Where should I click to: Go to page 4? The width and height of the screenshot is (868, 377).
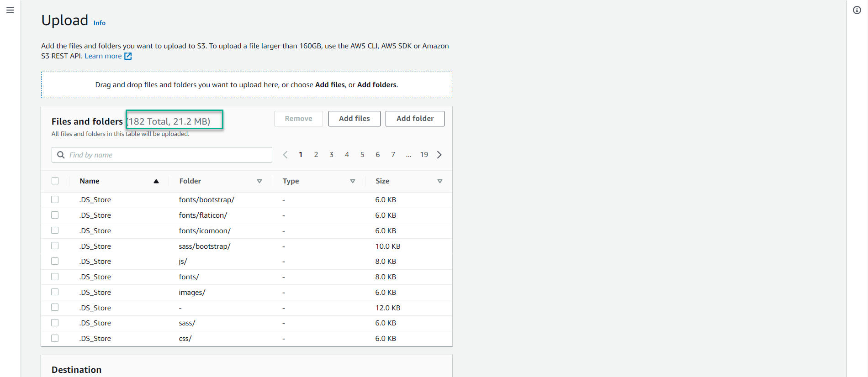coord(347,155)
